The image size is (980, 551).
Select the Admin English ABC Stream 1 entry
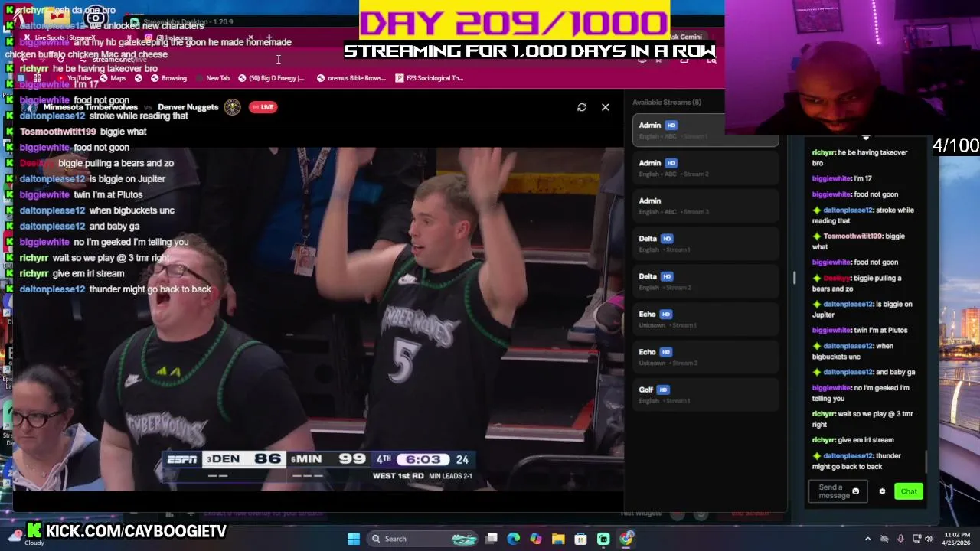(x=706, y=130)
